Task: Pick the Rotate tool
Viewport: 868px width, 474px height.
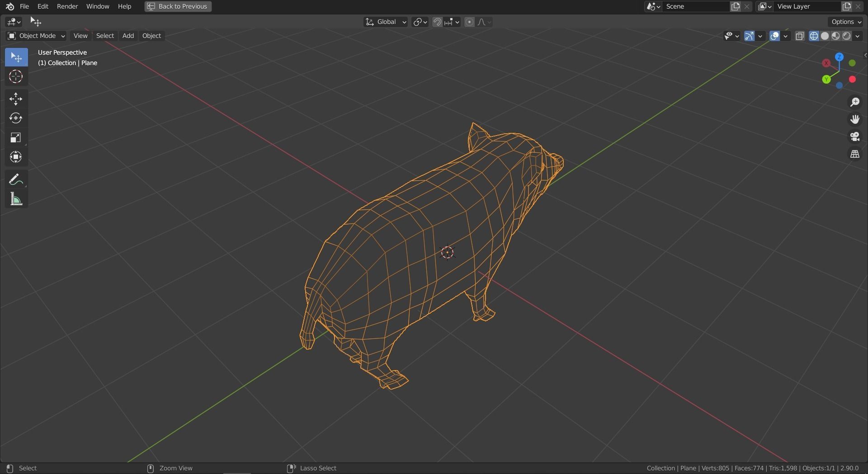Action: point(16,118)
